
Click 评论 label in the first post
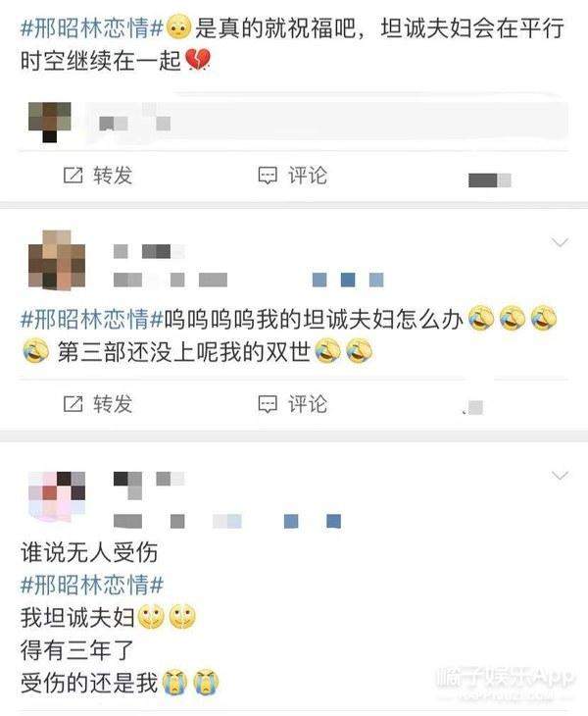(x=308, y=176)
